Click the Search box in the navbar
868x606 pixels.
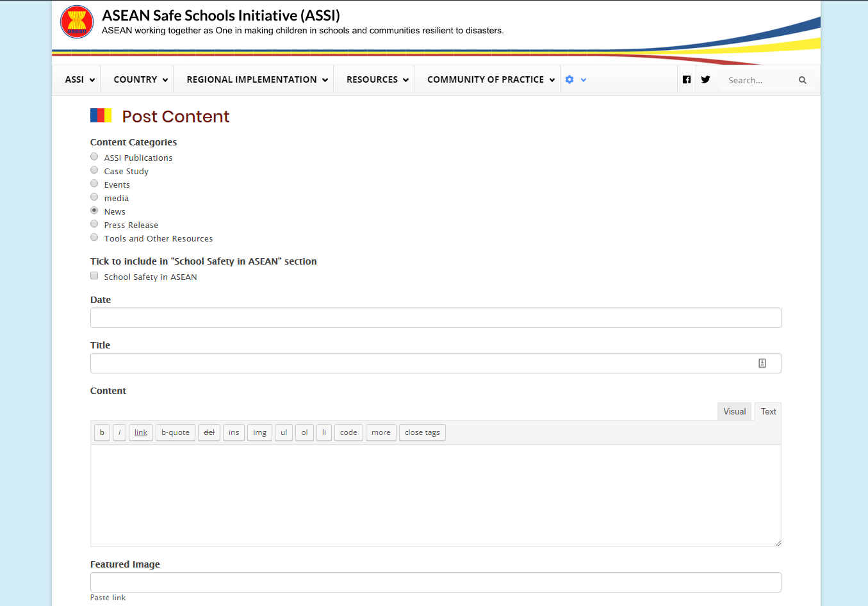coord(759,80)
